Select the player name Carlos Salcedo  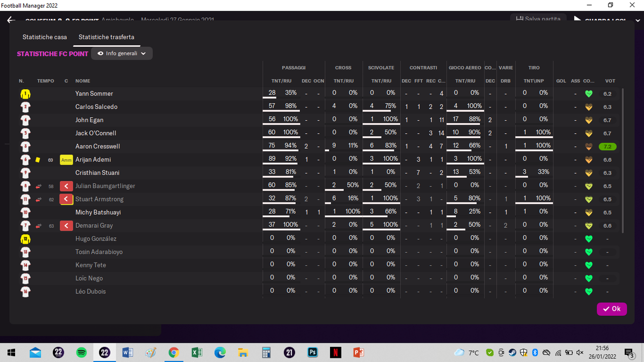pyautogui.click(x=96, y=107)
